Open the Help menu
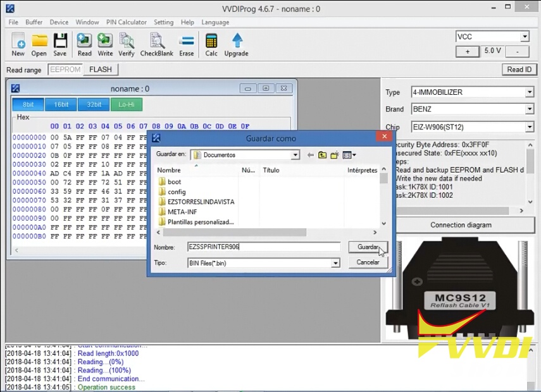The width and height of the screenshot is (541, 392). [187, 22]
